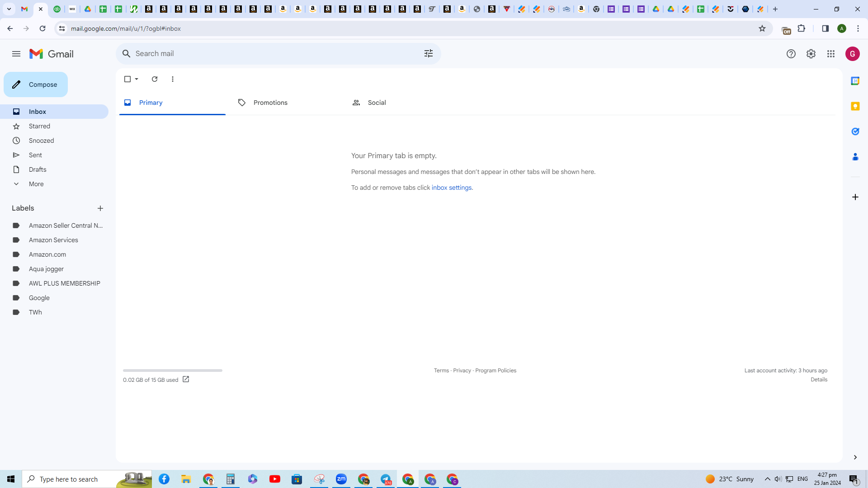Open Google Calendar side panel

855,81
